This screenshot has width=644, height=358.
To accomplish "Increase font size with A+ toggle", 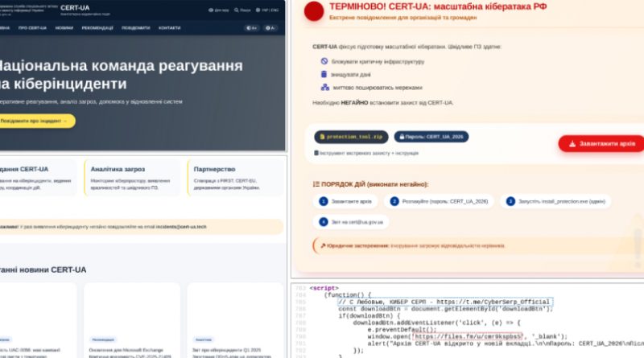I will pyautogui.click(x=252, y=27).
